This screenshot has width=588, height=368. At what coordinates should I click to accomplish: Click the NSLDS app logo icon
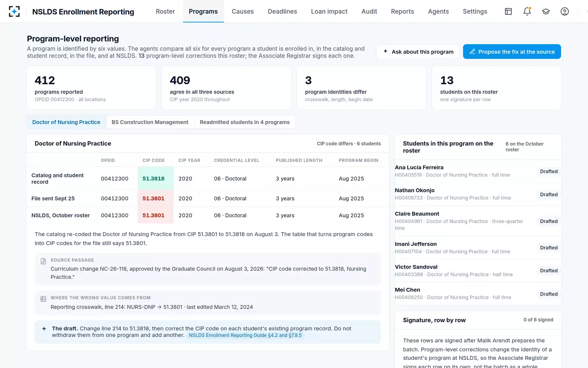(x=14, y=11)
